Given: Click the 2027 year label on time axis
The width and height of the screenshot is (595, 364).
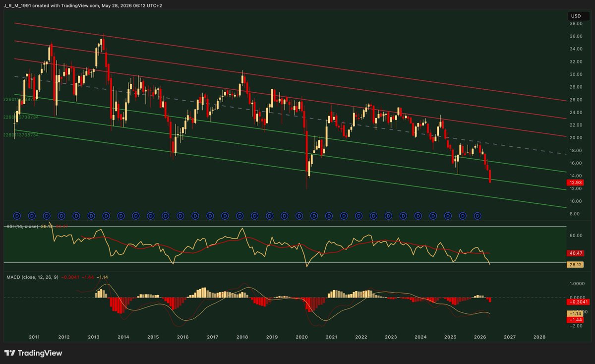Looking at the screenshot, I should pyautogui.click(x=510, y=337).
